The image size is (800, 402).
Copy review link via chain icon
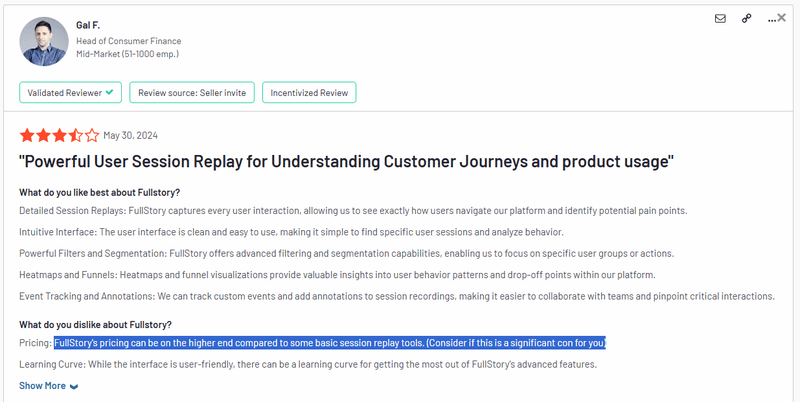click(x=746, y=19)
